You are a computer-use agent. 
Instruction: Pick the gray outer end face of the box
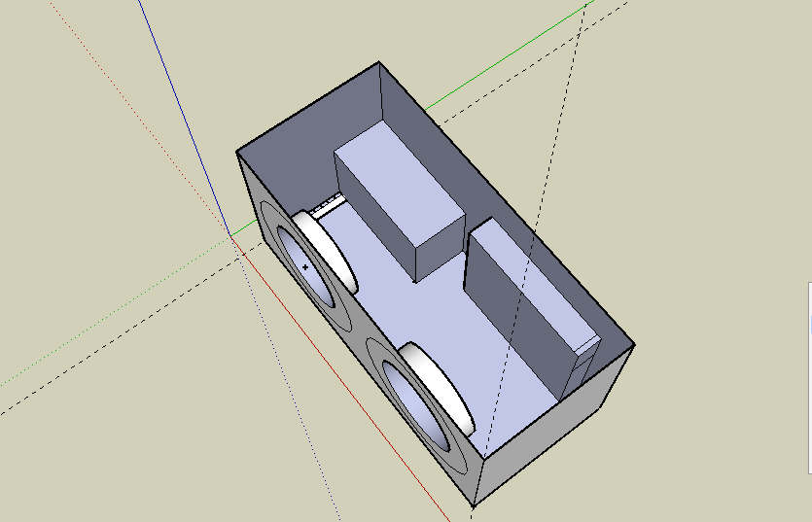tap(554, 425)
